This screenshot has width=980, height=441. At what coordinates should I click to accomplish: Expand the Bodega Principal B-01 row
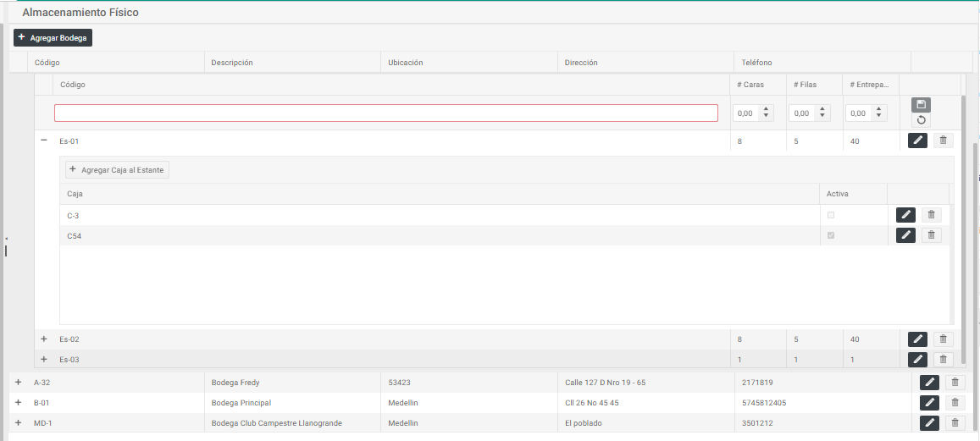point(18,403)
